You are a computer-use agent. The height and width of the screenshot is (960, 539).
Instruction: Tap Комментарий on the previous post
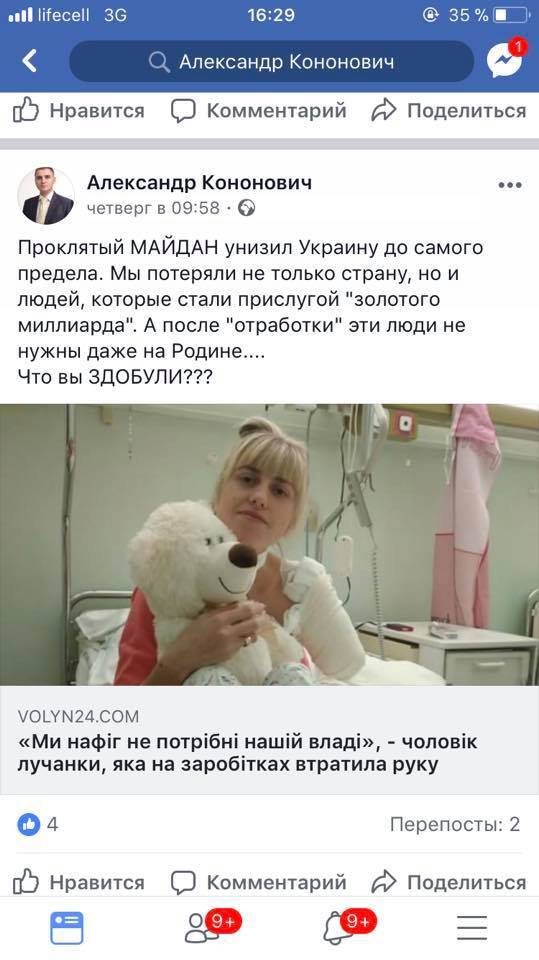258,111
